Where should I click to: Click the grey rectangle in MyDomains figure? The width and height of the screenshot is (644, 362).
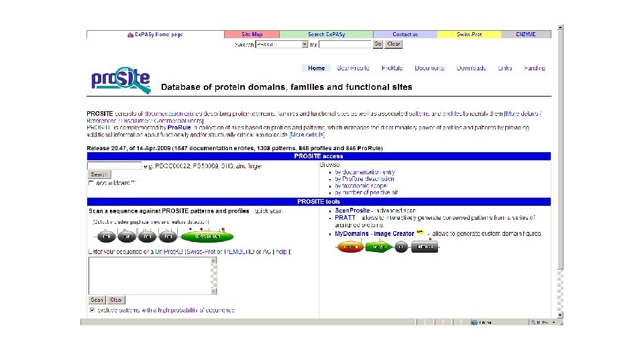point(425,247)
